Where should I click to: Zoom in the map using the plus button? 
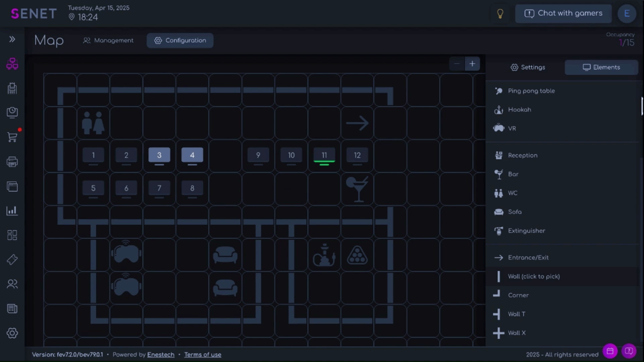tap(472, 63)
